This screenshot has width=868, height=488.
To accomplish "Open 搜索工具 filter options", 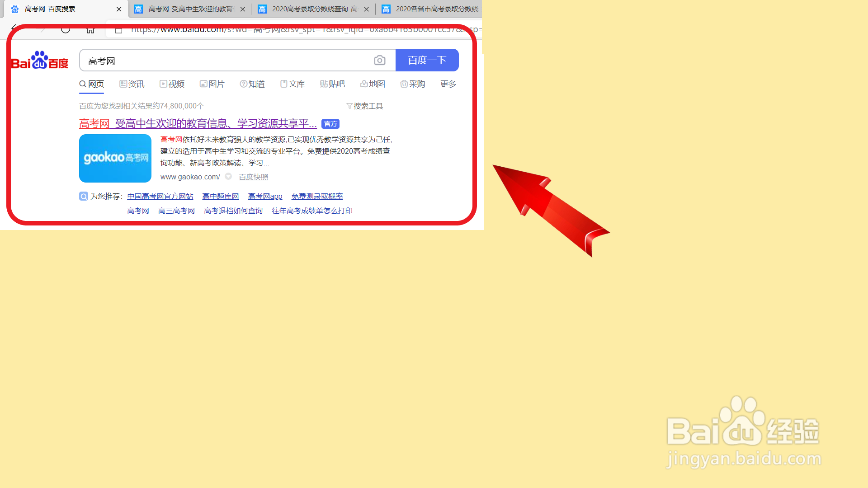I will point(365,106).
